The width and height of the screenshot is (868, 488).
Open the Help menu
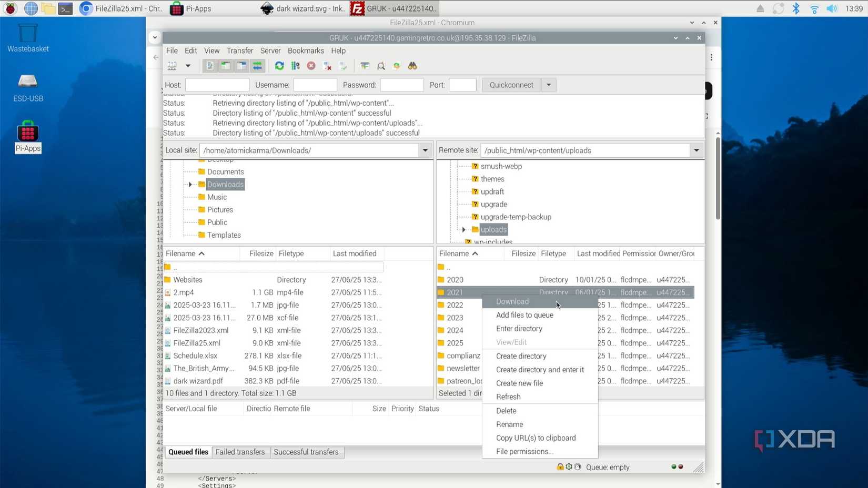[338, 50]
